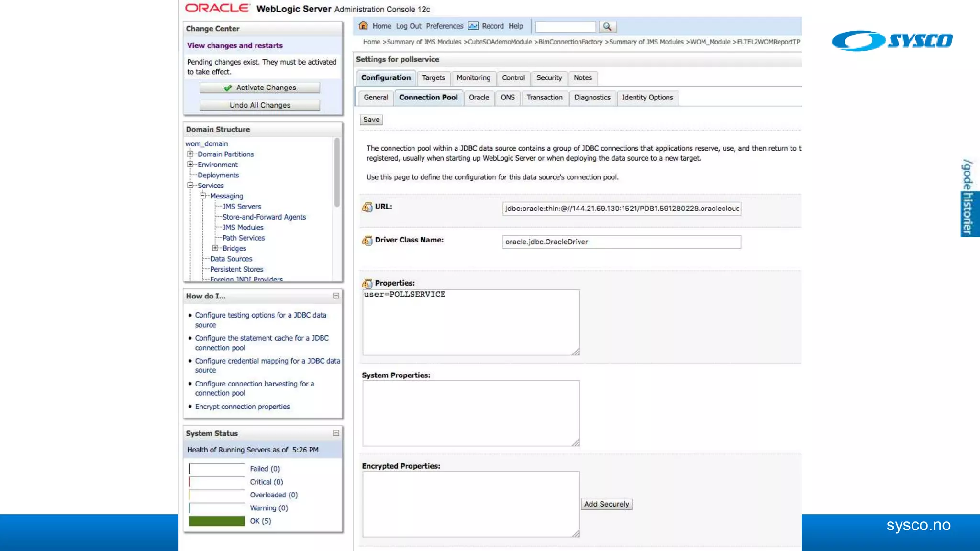Collapse the System Status panel
980x551 pixels.
pos(336,433)
